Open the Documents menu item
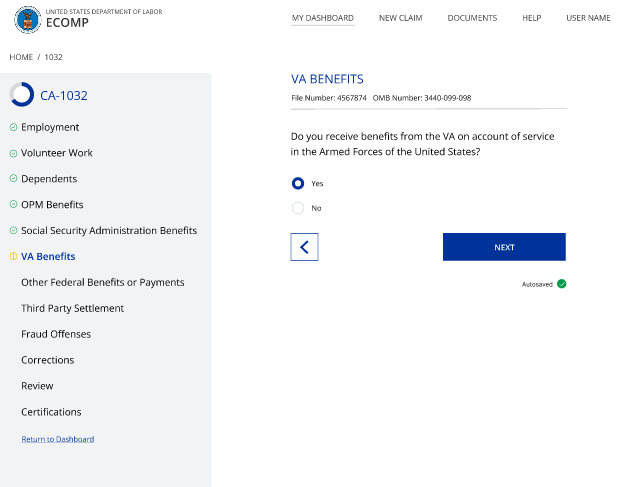The height and width of the screenshot is (487, 619). coord(472,18)
